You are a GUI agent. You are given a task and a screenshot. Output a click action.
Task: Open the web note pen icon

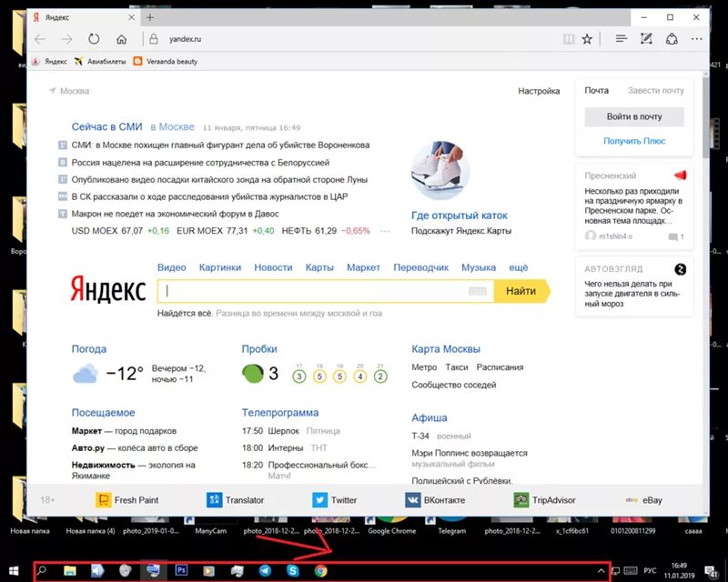coord(646,39)
